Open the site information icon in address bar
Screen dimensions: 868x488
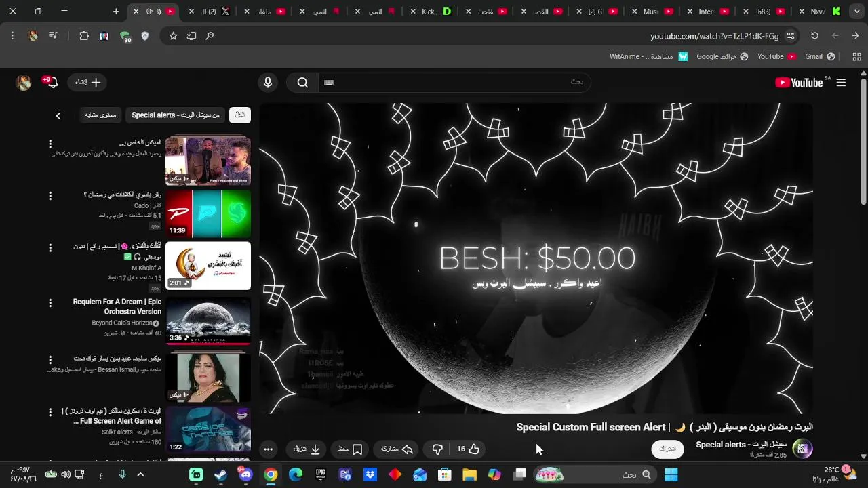791,36
